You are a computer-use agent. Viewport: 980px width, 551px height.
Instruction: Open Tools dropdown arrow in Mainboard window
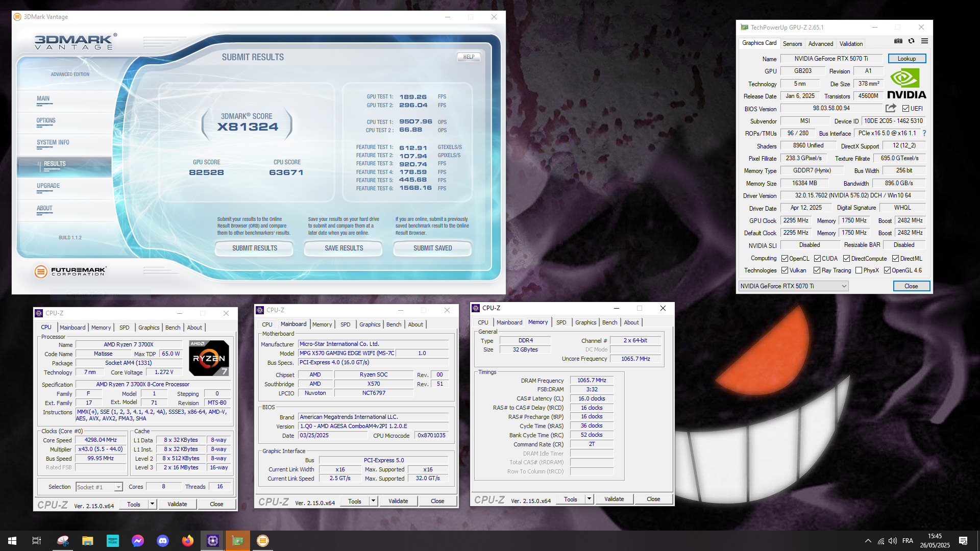pyautogui.click(x=373, y=501)
